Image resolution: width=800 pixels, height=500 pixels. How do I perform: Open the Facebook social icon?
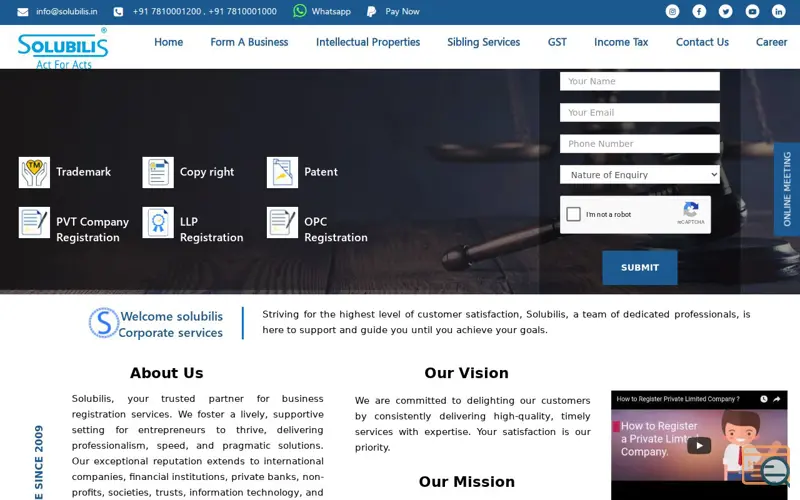coord(699,11)
